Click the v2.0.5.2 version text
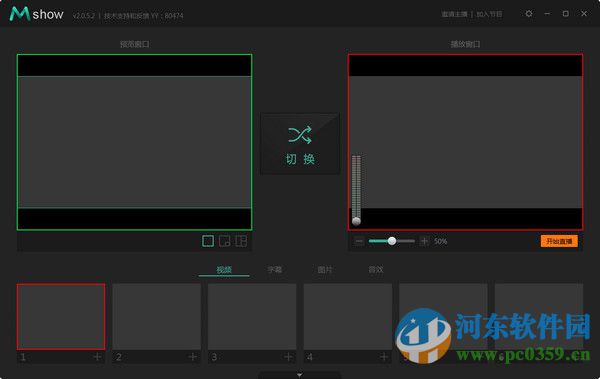Image resolution: width=600 pixels, height=379 pixels. [x=83, y=16]
